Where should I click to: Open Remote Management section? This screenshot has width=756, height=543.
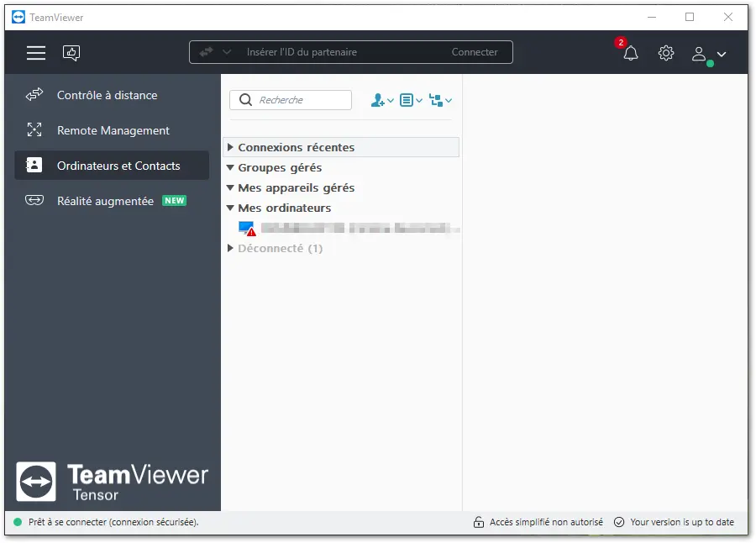(x=112, y=130)
